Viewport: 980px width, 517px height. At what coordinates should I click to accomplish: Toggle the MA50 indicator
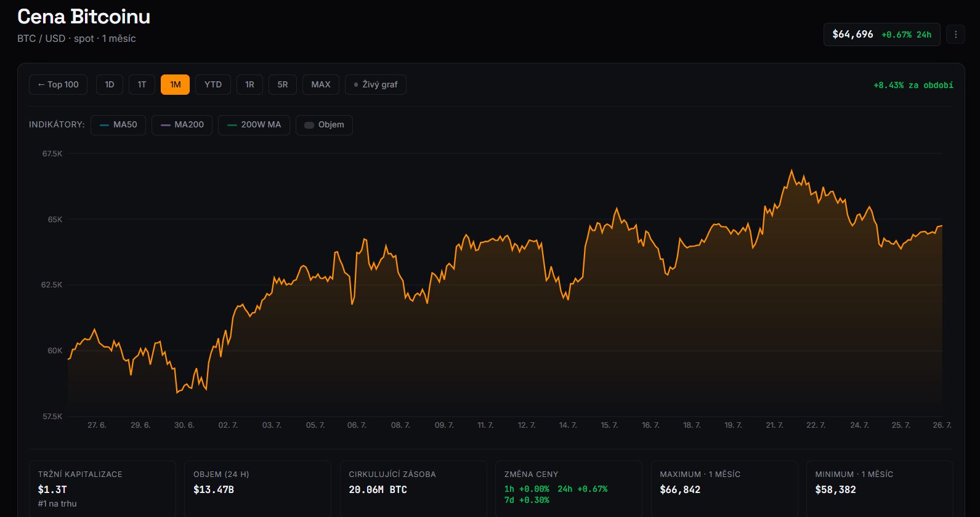pyautogui.click(x=118, y=125)
